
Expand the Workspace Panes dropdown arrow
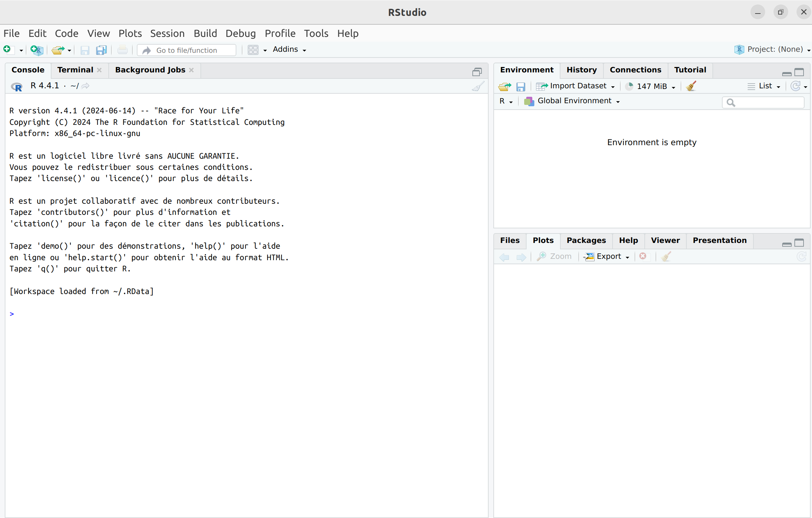pyautogui.click(x=265, y=50)
